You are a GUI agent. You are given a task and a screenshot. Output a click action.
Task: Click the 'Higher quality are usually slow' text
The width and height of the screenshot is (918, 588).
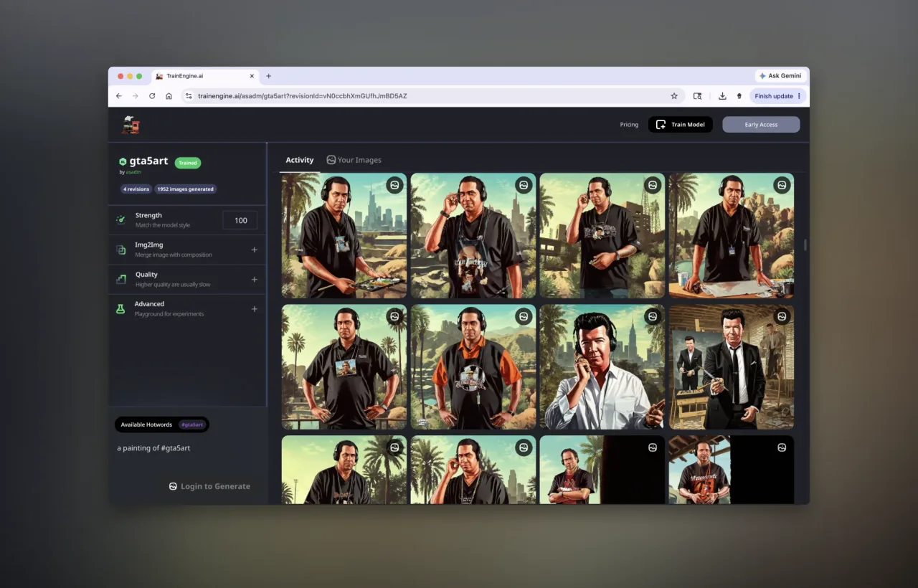click(173, 285)
